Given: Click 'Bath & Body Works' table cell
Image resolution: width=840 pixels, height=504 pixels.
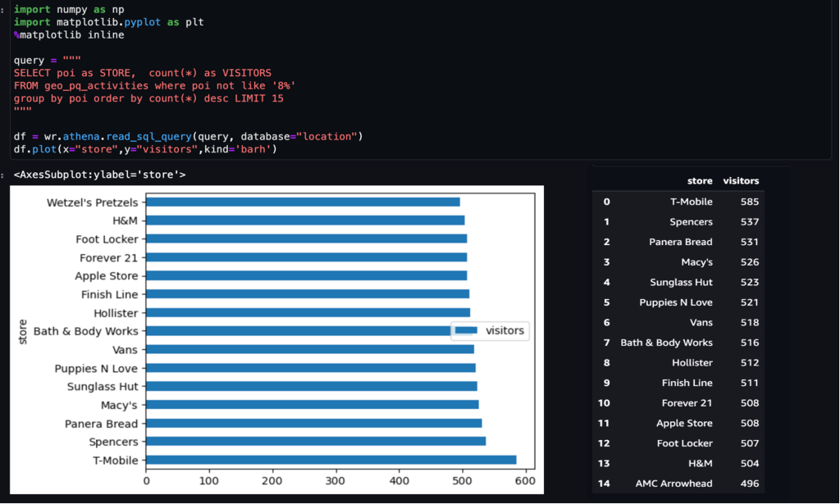Looking at the screenshot, I should click(666, 343).
